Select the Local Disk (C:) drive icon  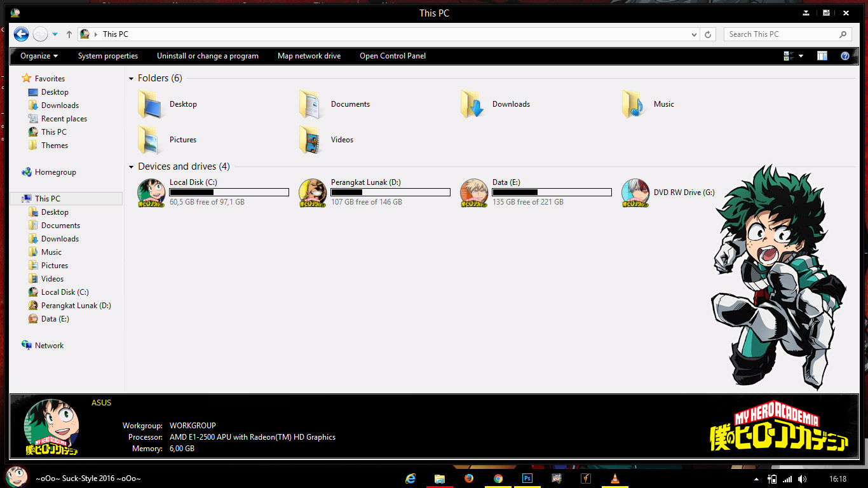click(x=151, y=193)
